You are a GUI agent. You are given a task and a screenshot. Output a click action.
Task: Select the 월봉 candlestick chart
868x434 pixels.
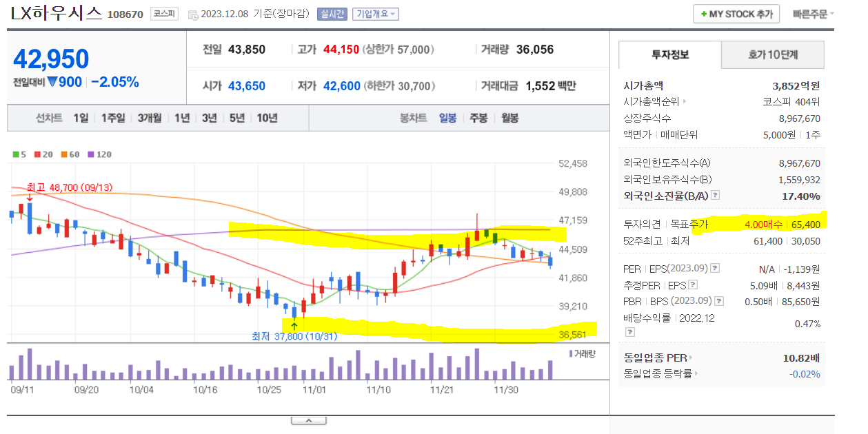(509, 118)
